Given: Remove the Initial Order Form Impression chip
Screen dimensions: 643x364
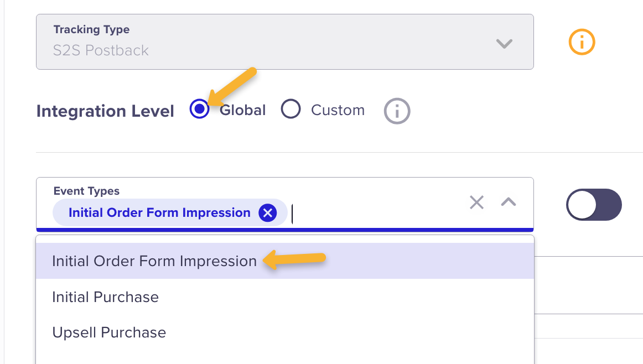Looking at the screenshot, I should 268,212.
